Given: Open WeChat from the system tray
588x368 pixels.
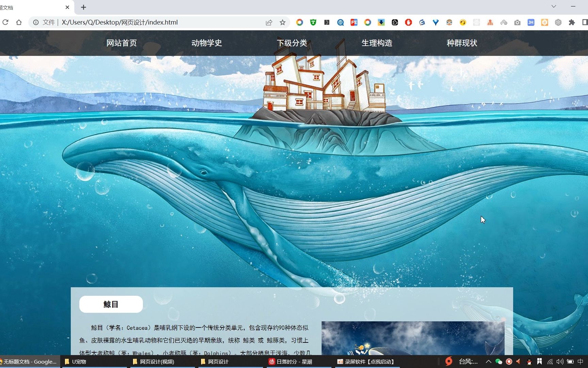Looking at the screenshot, I should pos(499,362).
